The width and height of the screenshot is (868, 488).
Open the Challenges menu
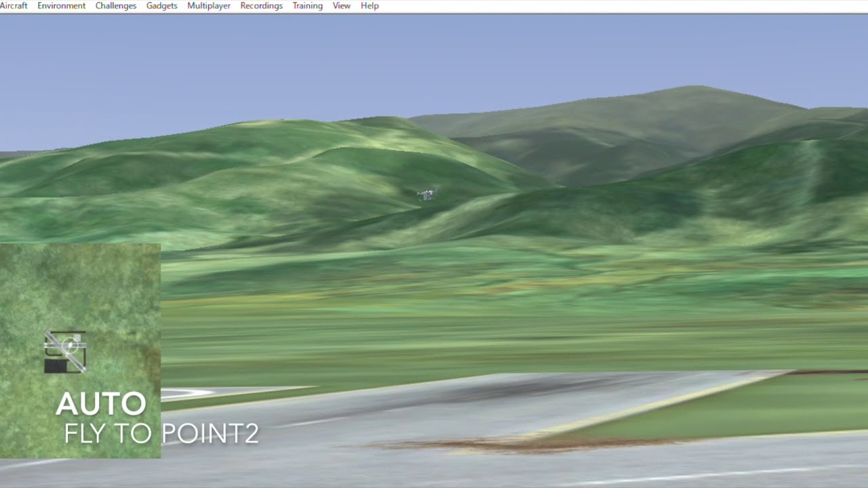click(116, 5)
